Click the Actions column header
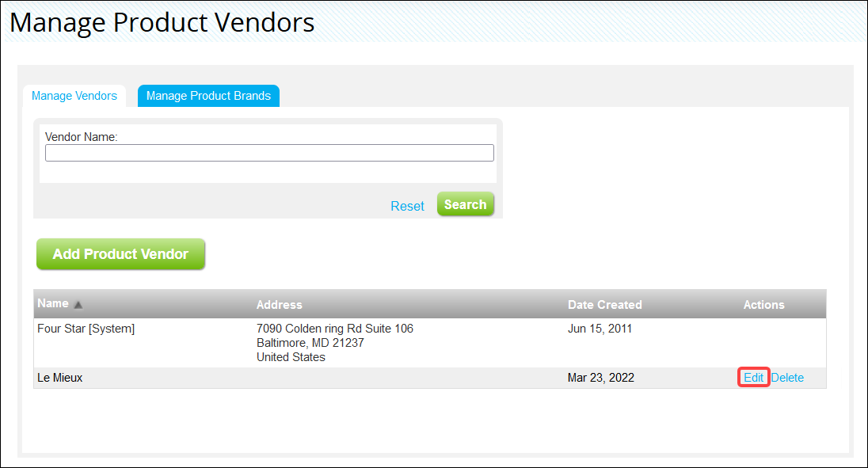The image size is (868, 468). tap(763, 304)
